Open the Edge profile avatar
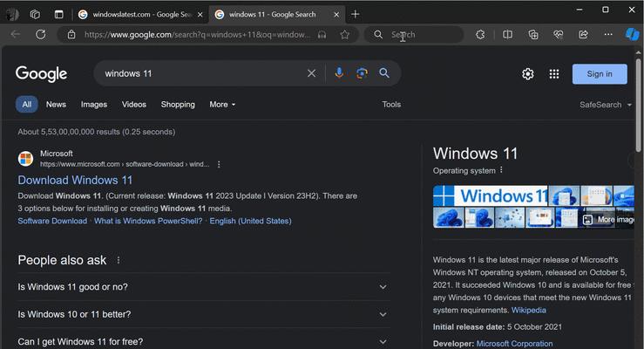644x349 pixels. pyautogui.click(x=12, y=14)
